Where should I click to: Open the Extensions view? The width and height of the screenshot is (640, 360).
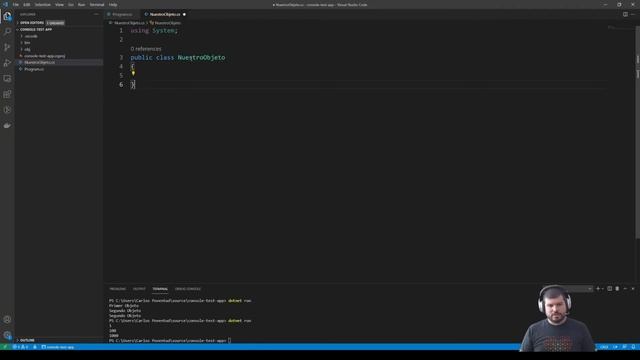[7, 94]
